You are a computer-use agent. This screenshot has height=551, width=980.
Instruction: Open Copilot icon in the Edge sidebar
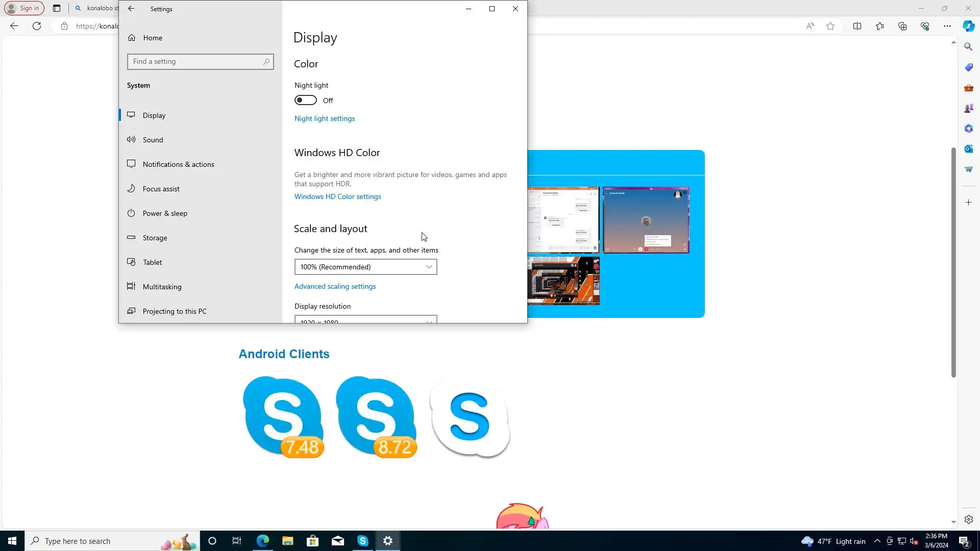coord(968,26)
